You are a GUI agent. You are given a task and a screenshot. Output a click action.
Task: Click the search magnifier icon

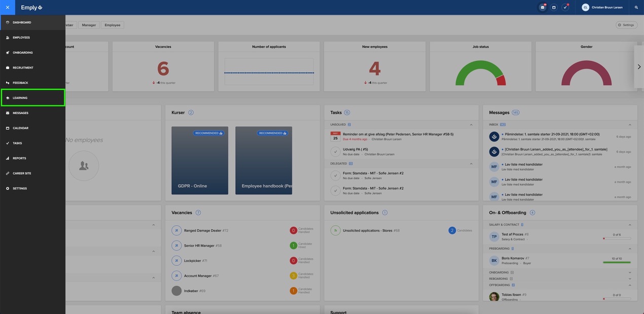pyautogui.click(x=636, y=8)
